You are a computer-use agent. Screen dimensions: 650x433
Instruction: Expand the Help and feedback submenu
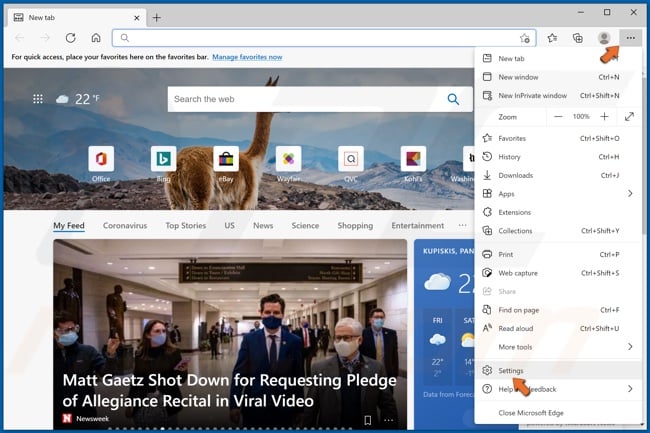pyautogui.click(x=630, y=389)
